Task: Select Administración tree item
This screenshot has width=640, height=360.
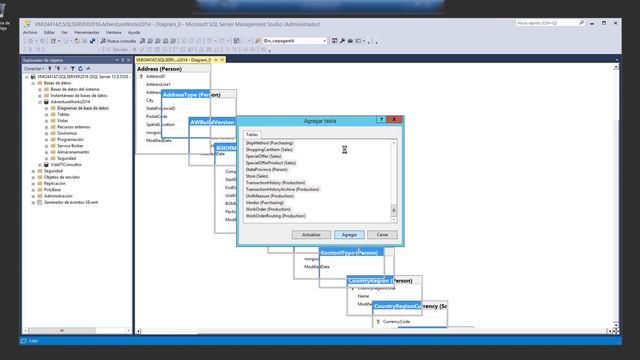Action: pyautogui.click(x=58, y=196)
